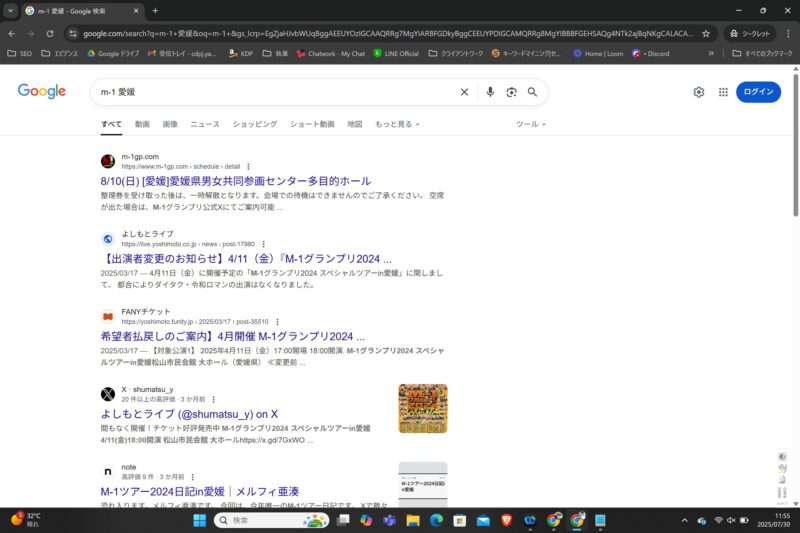Click the Windows taskbar search box
The image size is (800, 533).
pos(271,520)
